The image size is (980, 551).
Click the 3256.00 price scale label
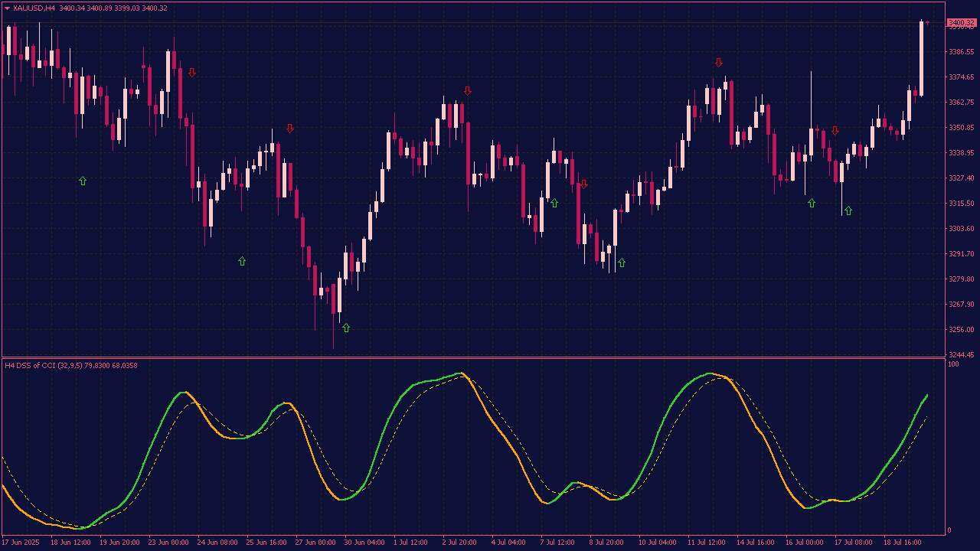click(961, 330)
